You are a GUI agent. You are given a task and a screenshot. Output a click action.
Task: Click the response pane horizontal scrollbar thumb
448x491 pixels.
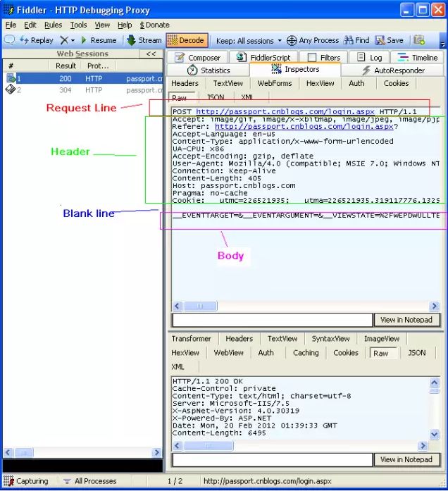[209, 446]
